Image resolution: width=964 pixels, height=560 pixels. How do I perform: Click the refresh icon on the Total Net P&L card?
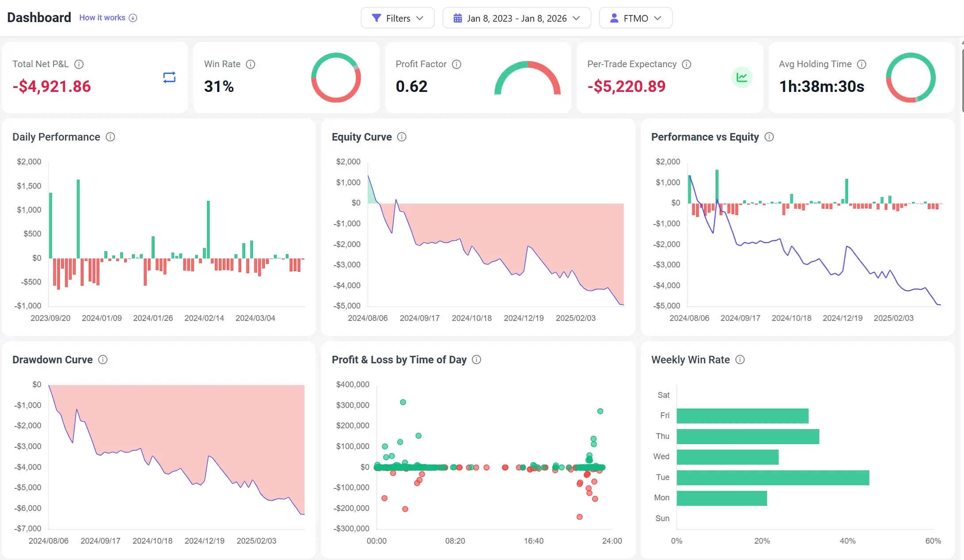[169, 77]
